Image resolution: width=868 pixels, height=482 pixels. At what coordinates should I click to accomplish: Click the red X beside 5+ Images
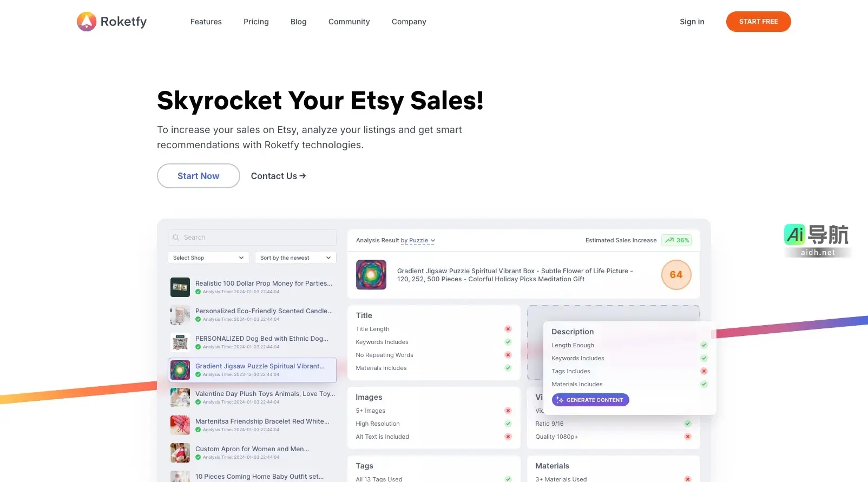508,411
